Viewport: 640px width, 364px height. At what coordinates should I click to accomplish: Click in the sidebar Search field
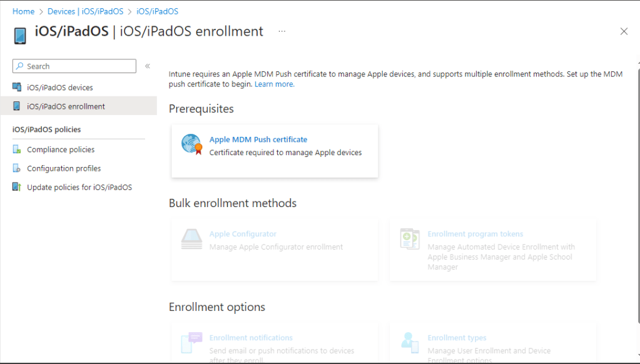[x=79, y=66]
